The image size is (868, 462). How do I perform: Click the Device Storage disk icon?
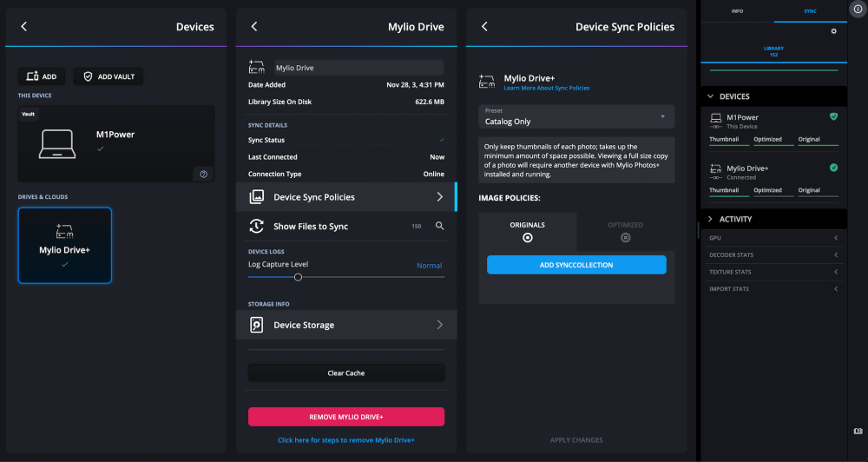[256, 325]
